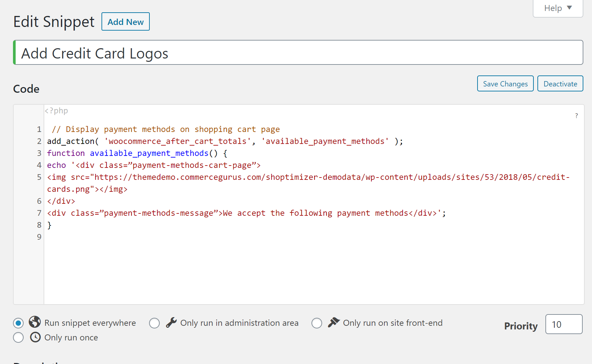Click the empty line 9 in code editor
Viewport: 592px width, 364px height.
pos(200,237)
